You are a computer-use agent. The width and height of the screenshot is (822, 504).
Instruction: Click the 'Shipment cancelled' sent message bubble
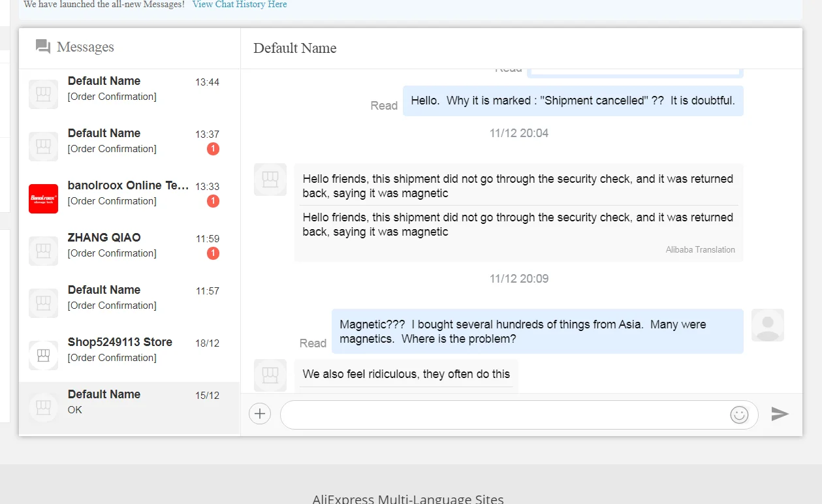coord(573,101)
